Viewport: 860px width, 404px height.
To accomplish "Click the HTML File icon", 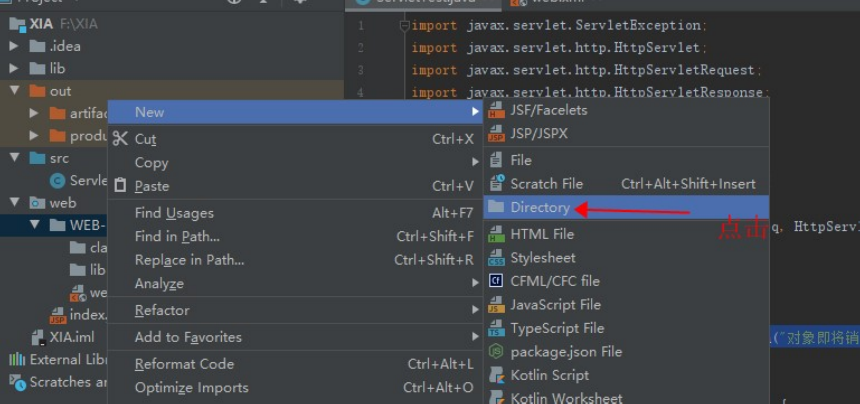I will (496, 234).
